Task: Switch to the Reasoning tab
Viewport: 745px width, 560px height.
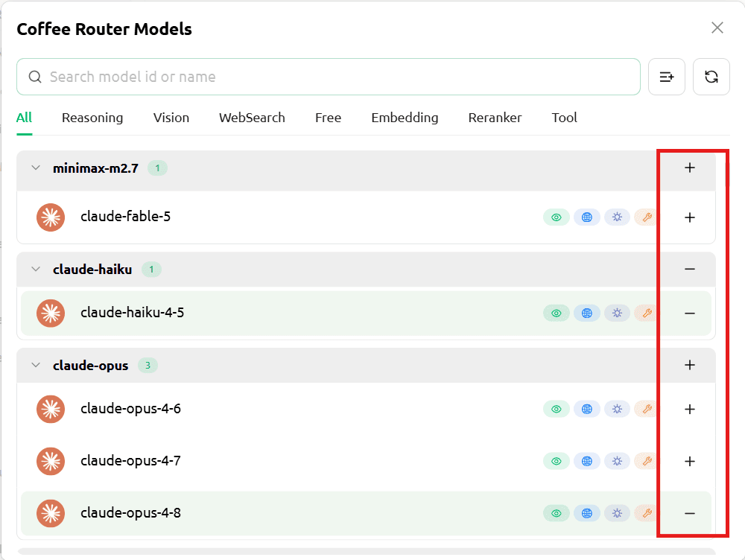Action: coord(92,118)
